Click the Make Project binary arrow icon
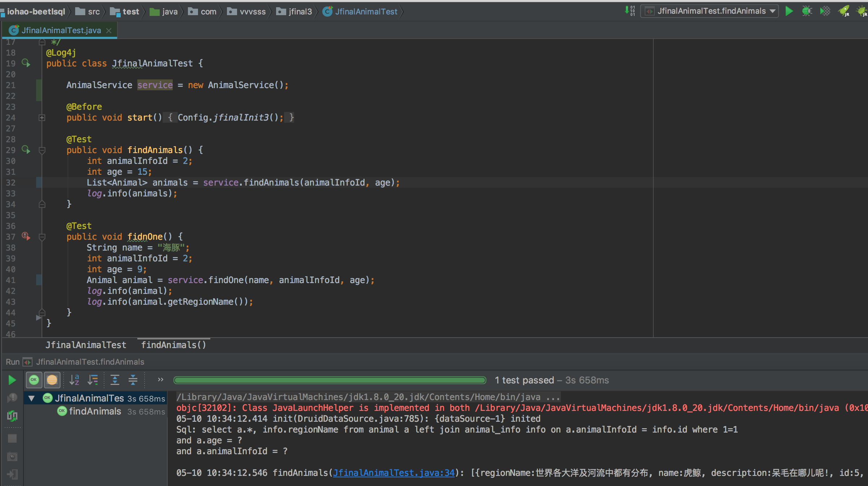The width and height of the screenshot is (868, 486). (630, 11)
